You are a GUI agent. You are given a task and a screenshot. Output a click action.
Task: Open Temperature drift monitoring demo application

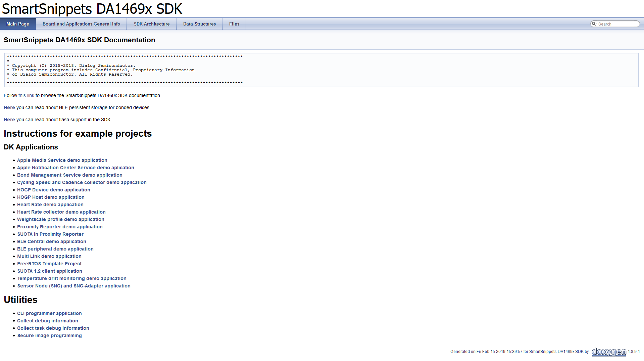[72, 278]
